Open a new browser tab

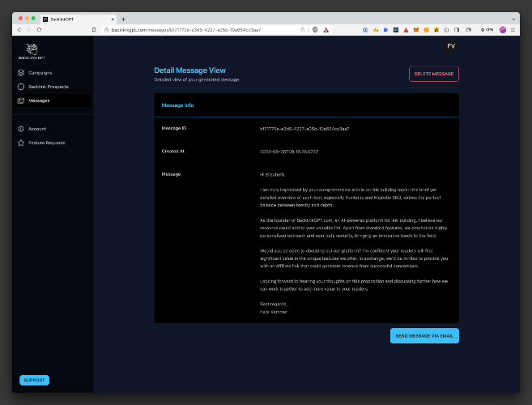[124, 19]
